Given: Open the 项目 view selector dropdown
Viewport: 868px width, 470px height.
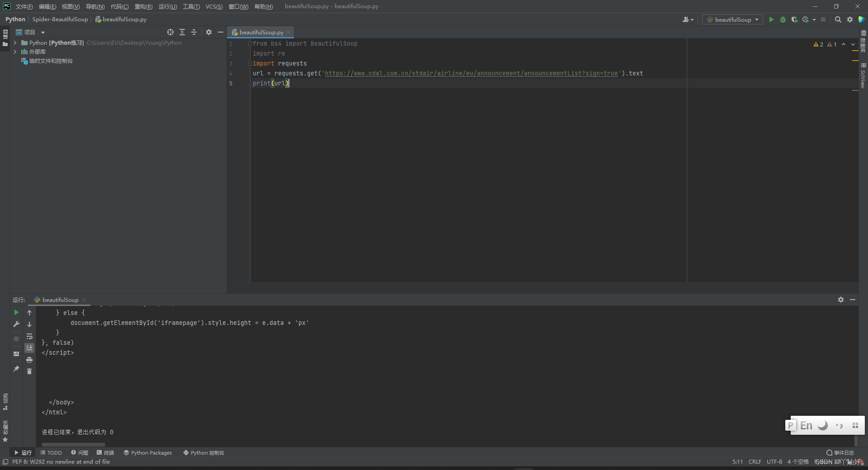Looking at the screenshot, I should [31, 32].
